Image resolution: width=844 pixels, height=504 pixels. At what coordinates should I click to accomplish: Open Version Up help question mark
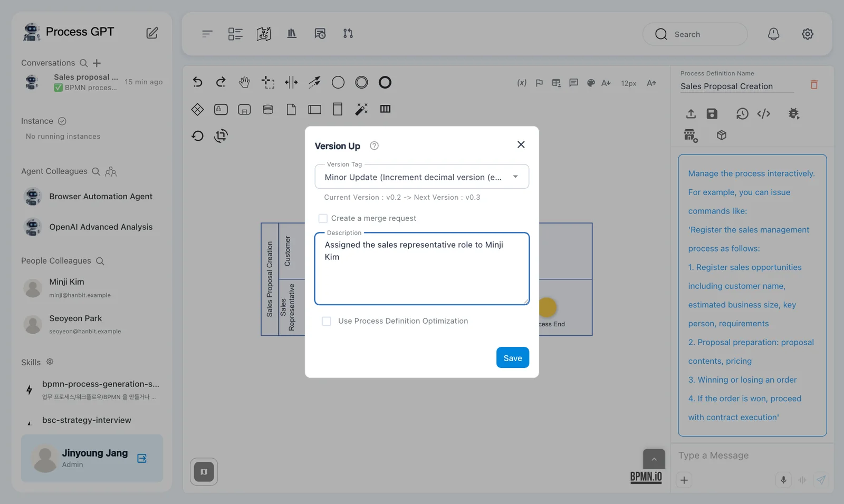tap(374, 146)
